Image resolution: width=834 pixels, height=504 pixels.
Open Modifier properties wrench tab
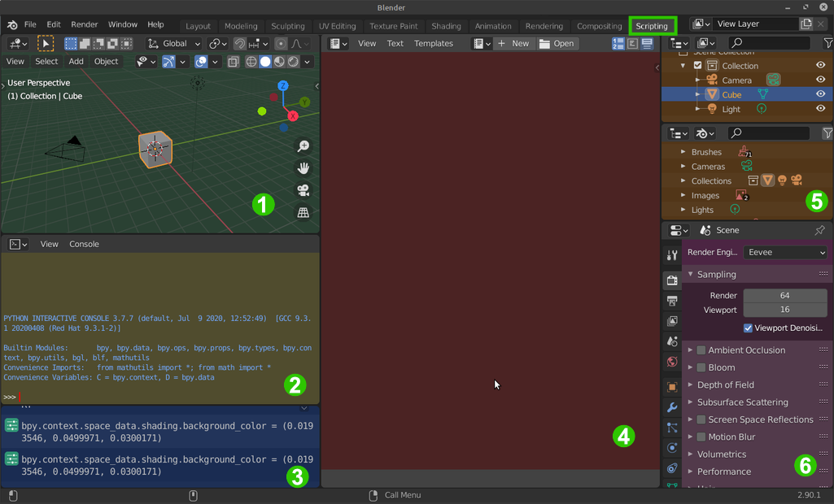point(672,407)
